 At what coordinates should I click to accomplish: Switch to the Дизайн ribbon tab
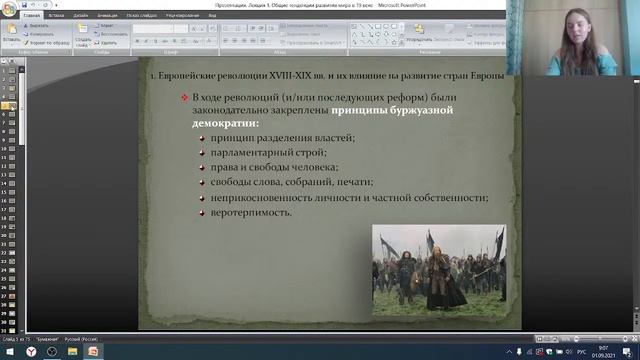pyautogui.click(x=80, y=16)
